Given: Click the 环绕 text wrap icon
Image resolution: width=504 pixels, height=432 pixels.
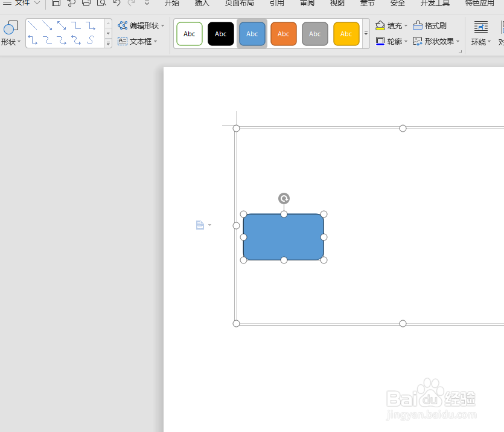Looking at the screenshot, I should [x=481, y=27].
